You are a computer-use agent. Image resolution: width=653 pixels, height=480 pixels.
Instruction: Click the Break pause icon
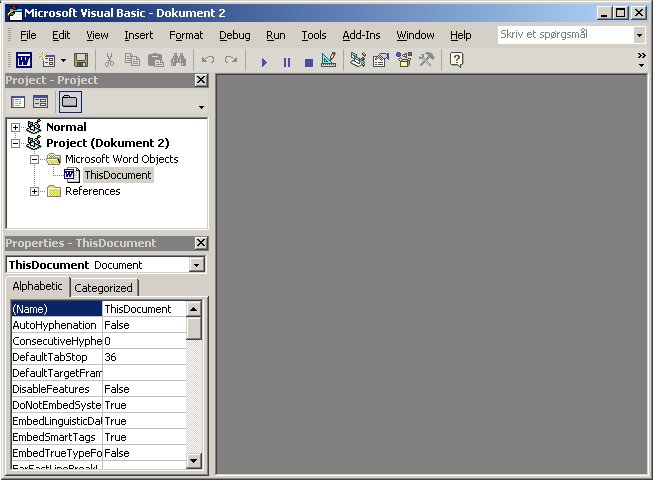[x=287, y=62]
